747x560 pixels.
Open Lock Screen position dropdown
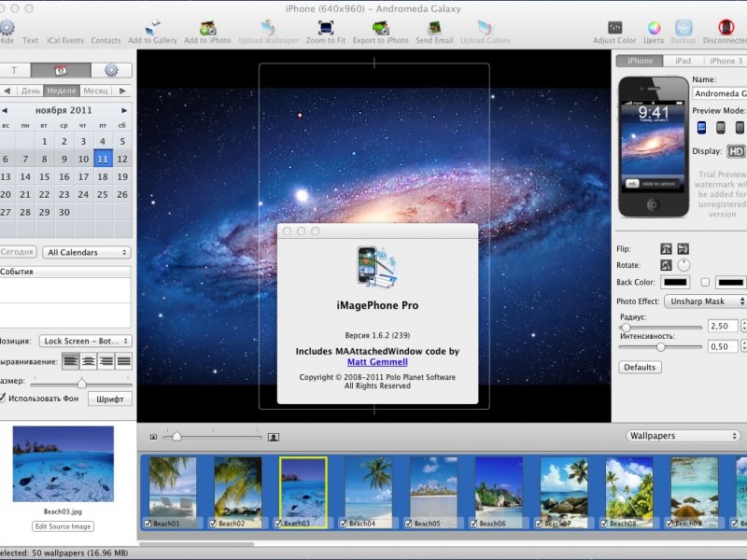coord(86,341)
